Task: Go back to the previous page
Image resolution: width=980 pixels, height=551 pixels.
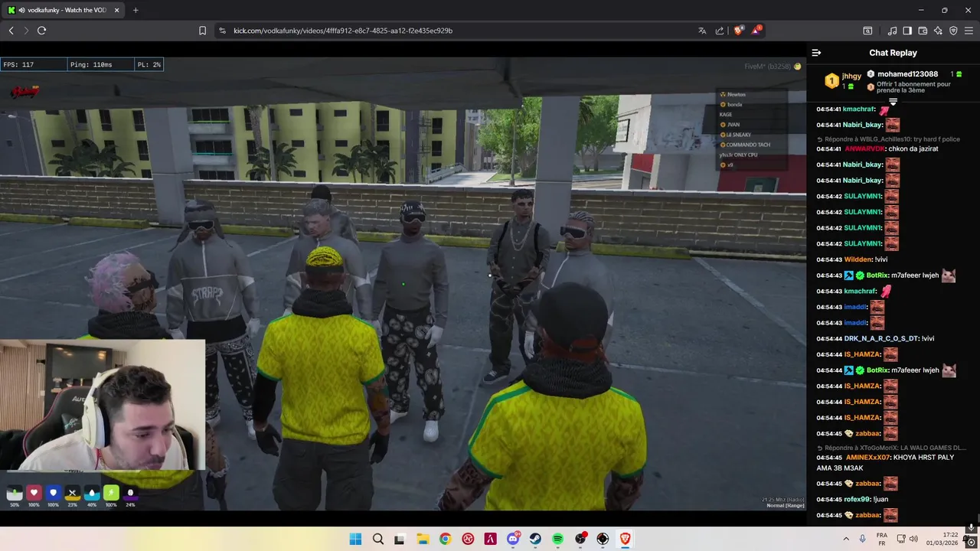Action: click(x=11, y=31)
